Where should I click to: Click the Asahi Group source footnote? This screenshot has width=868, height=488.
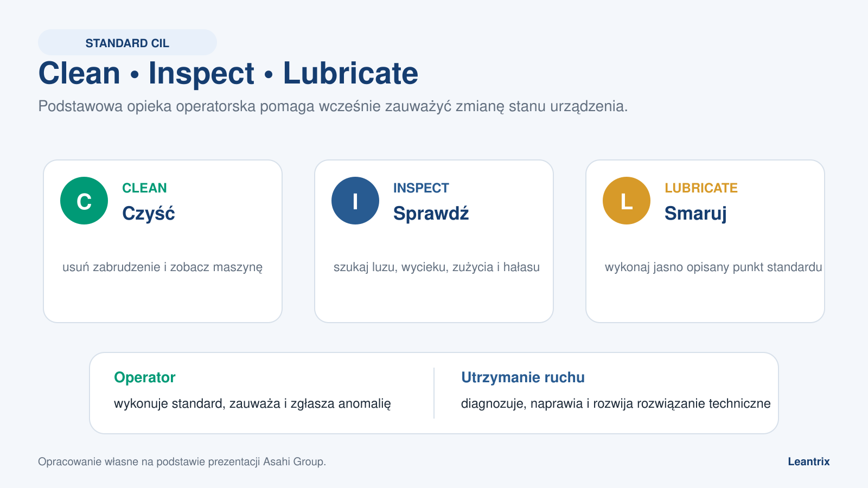[x=182, y=461]
